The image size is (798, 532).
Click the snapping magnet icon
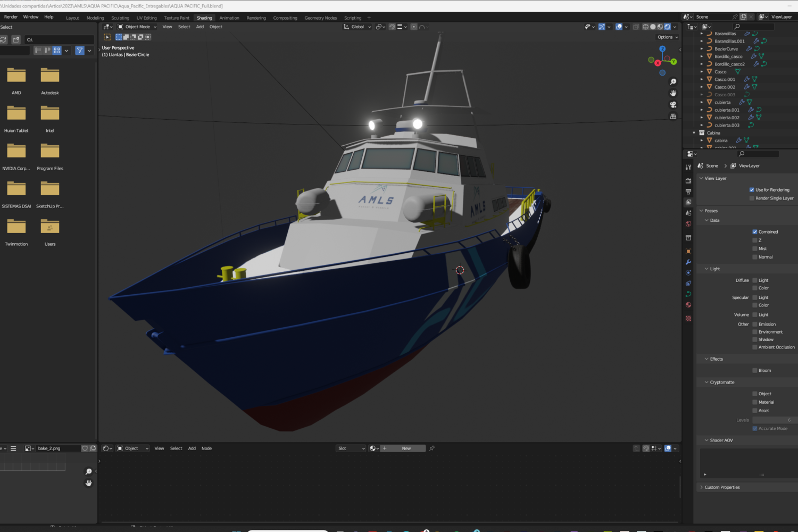point(392,27)
